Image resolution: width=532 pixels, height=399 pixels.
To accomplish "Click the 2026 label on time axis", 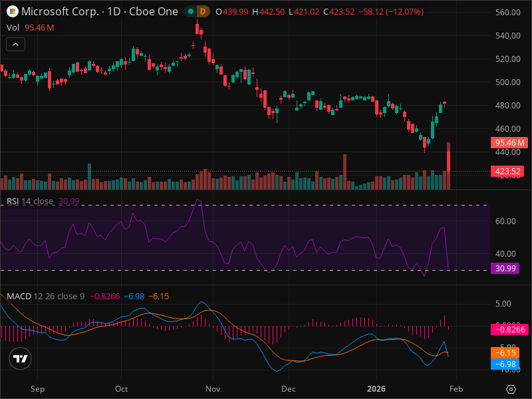I will click(x=376, y=389).
